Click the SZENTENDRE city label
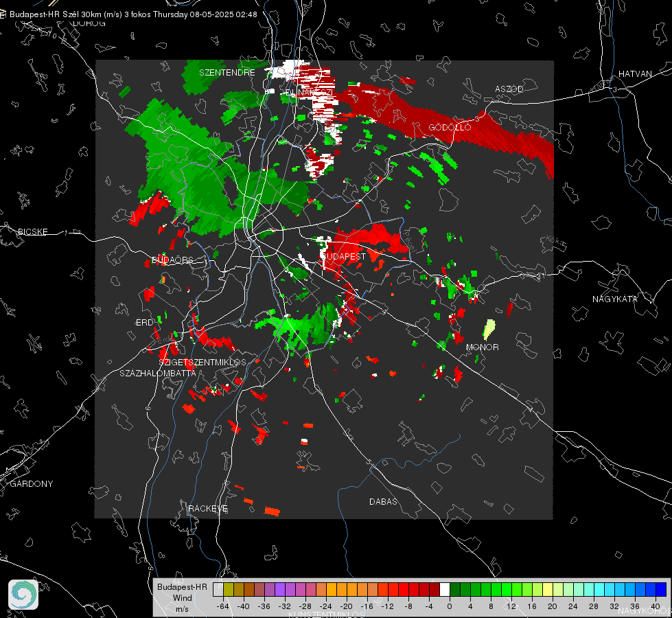 point(227,73)
